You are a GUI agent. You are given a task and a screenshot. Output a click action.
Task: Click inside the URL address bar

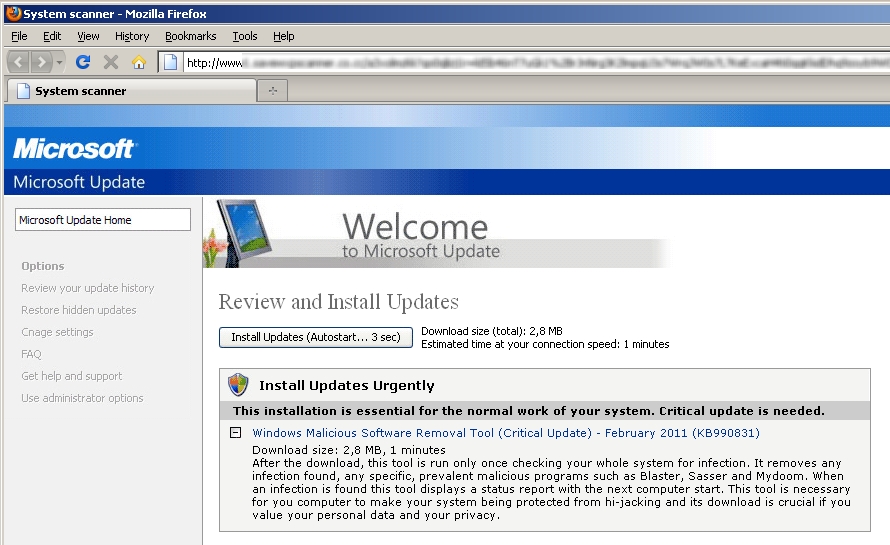(x=536, y=62)
